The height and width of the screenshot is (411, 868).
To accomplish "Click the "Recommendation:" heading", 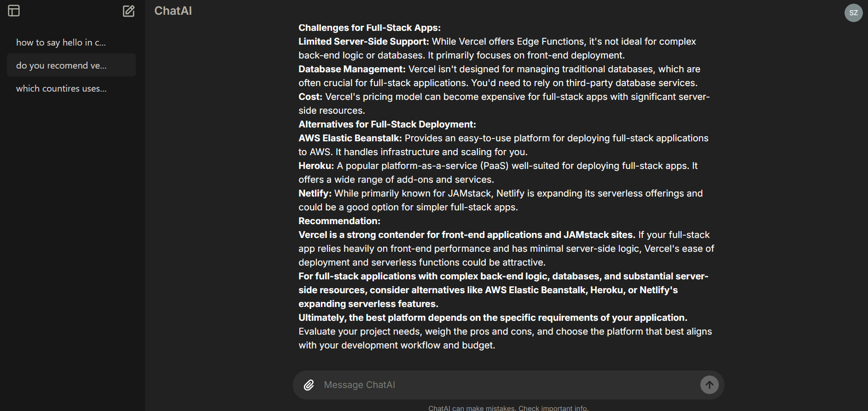I will pos(339,221).
